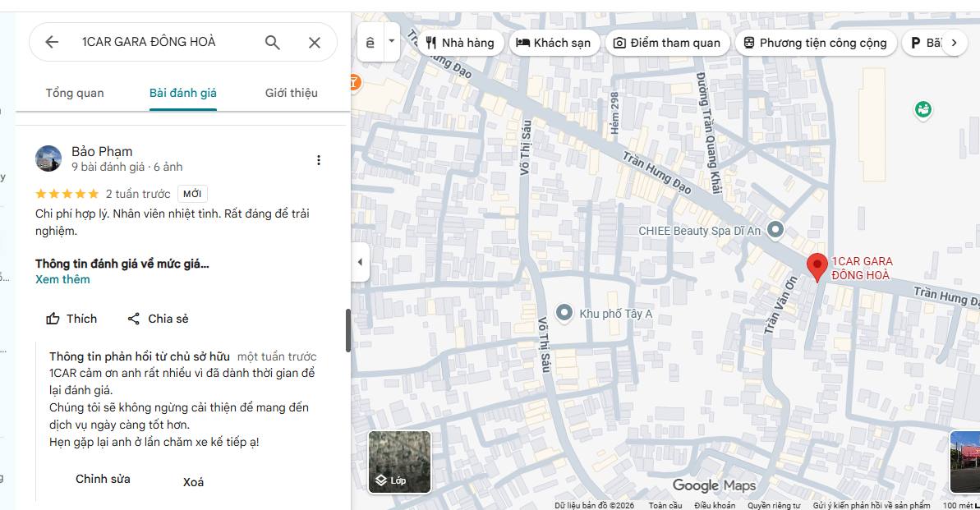Click the review panel scrollbar thumb
This screenshot has width=980, height=510.
348,331
